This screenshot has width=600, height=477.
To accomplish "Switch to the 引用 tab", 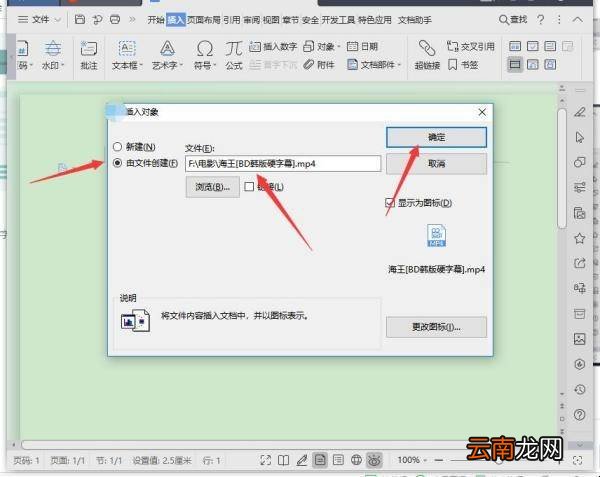I will coord(232,20).
